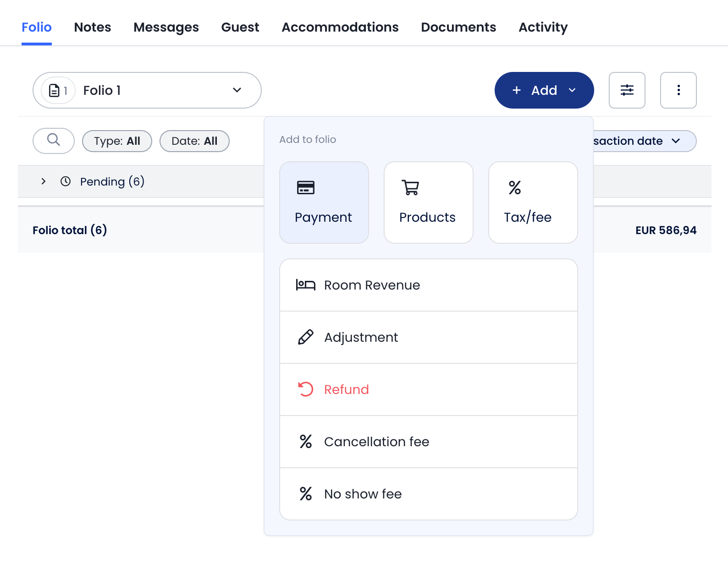728x569 pixels.
Task: Click the Add dropdown button
Action: point(544,90)
